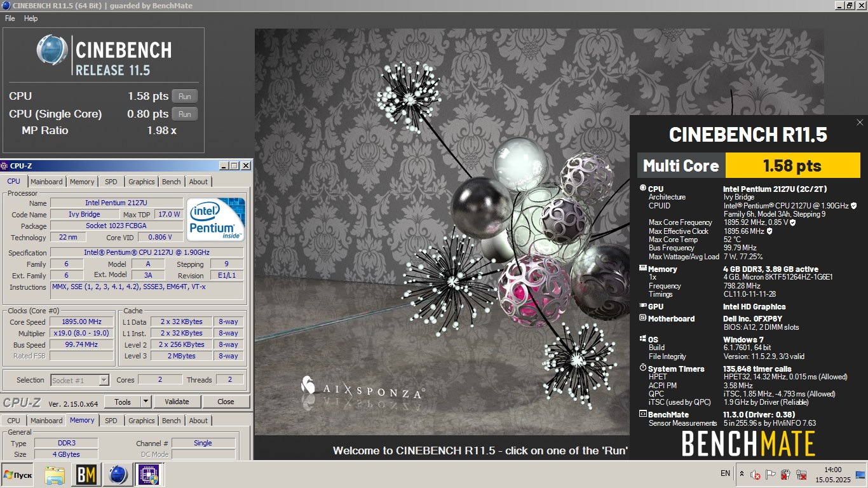Click the Motherboard icon in BenchMate panel

click(x=642, y=318)
